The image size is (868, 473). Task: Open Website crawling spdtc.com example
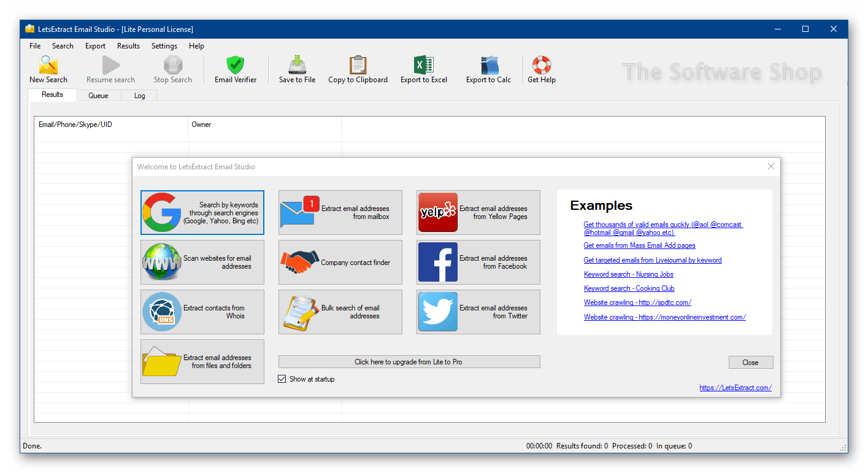coord(637,302)
